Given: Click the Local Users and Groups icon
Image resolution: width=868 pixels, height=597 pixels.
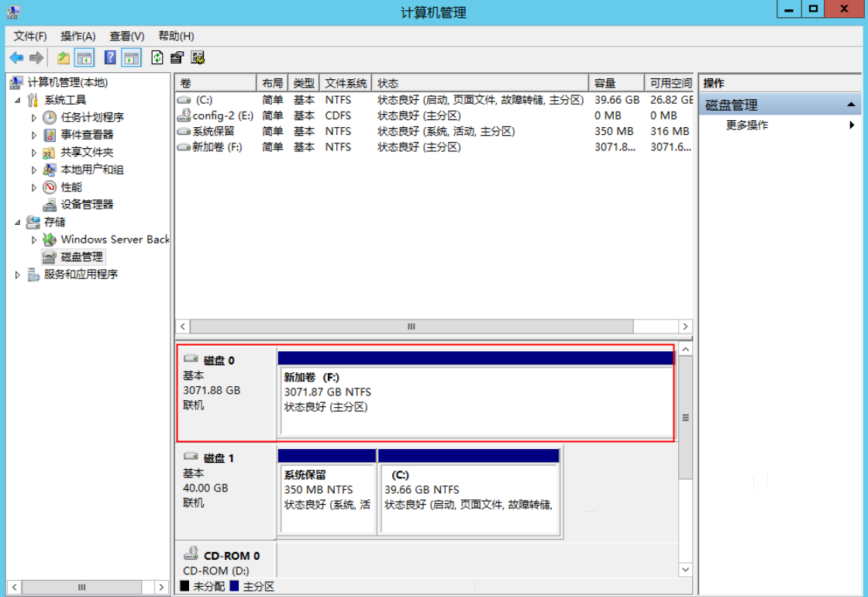Looking at the screenshot, I should point(50,170).
